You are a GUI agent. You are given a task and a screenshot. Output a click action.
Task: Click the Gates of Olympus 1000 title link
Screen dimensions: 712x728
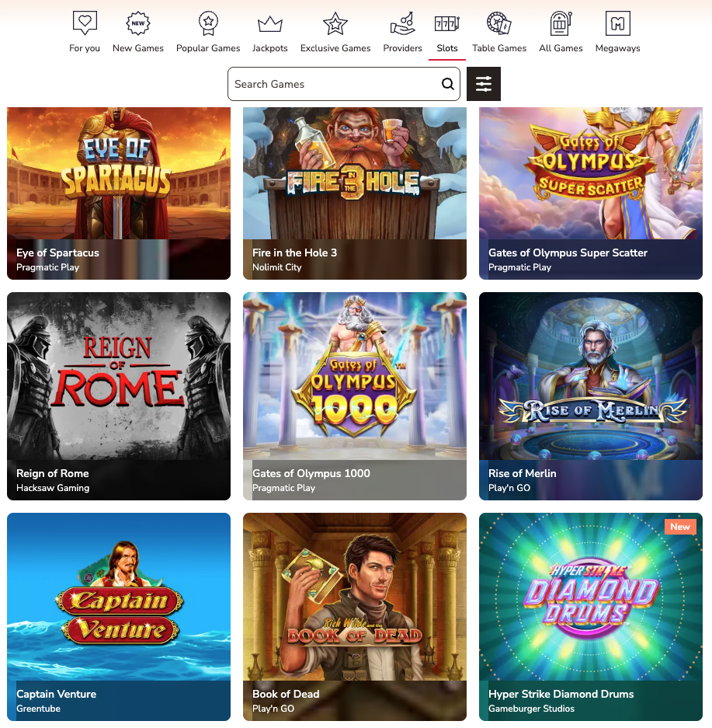click(x=311, y=473)
